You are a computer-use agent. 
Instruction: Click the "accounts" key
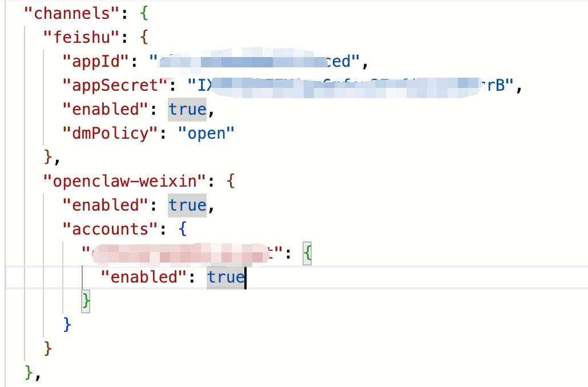click(110, 229)
